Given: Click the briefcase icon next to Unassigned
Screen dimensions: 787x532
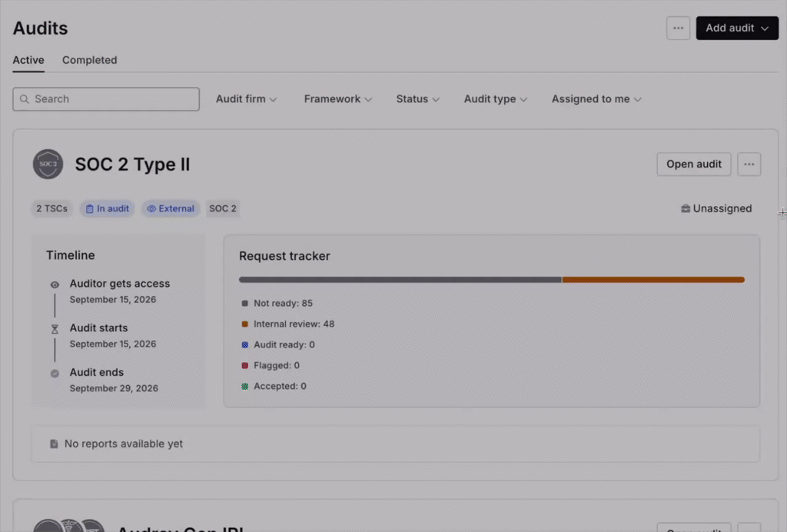Looking at the screenshot, I should coord(685,208).
